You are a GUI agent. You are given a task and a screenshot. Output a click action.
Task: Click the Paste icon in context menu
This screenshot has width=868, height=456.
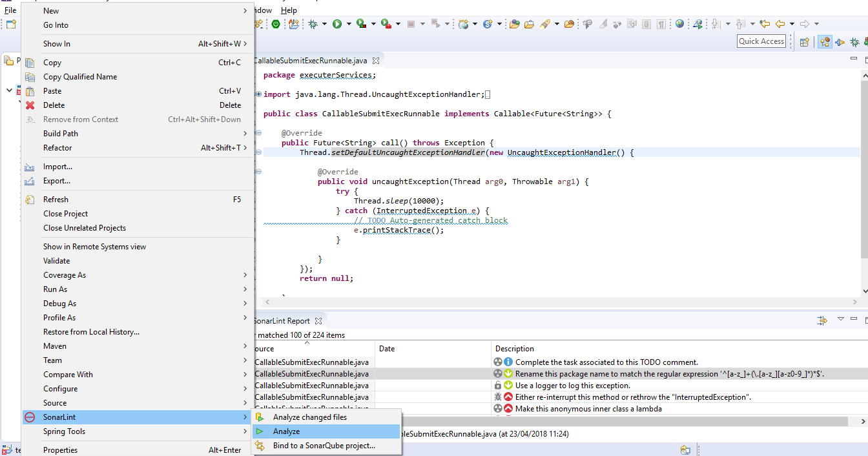(x=30, y=91)
